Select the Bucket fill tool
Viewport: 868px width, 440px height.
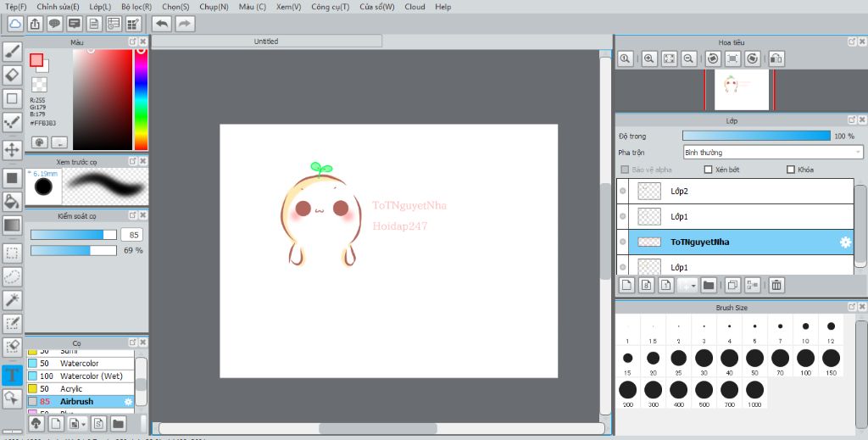pos(13,201)
